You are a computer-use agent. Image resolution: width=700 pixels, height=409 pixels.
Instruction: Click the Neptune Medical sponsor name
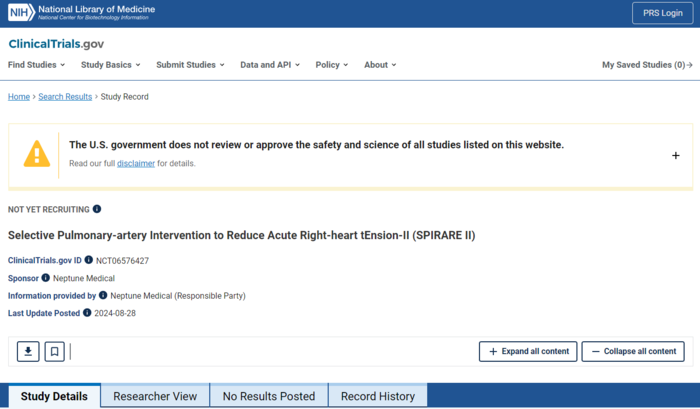pyautogui.click(x=84, y=279)
